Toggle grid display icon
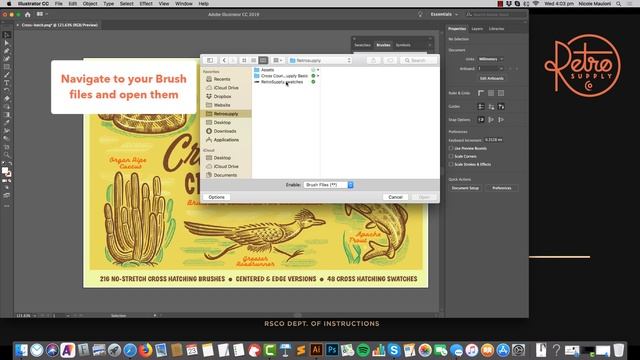640x360 pixels. 491,93
